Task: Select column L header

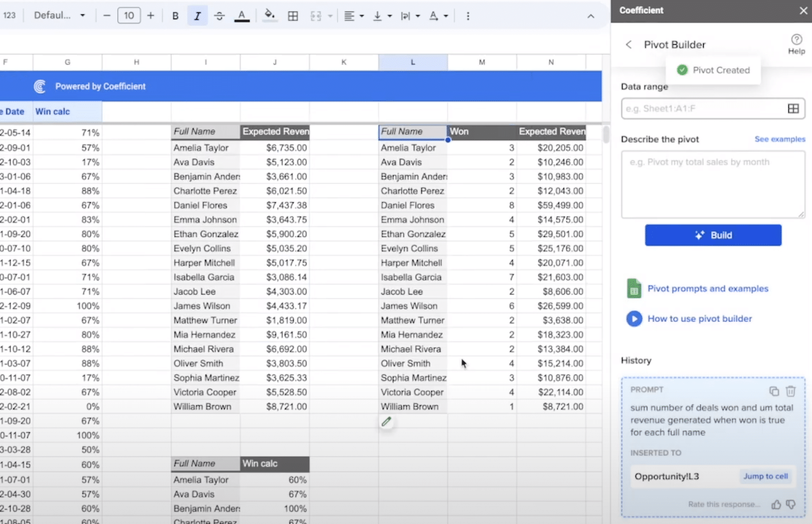Action: click(x=413, y=62)
